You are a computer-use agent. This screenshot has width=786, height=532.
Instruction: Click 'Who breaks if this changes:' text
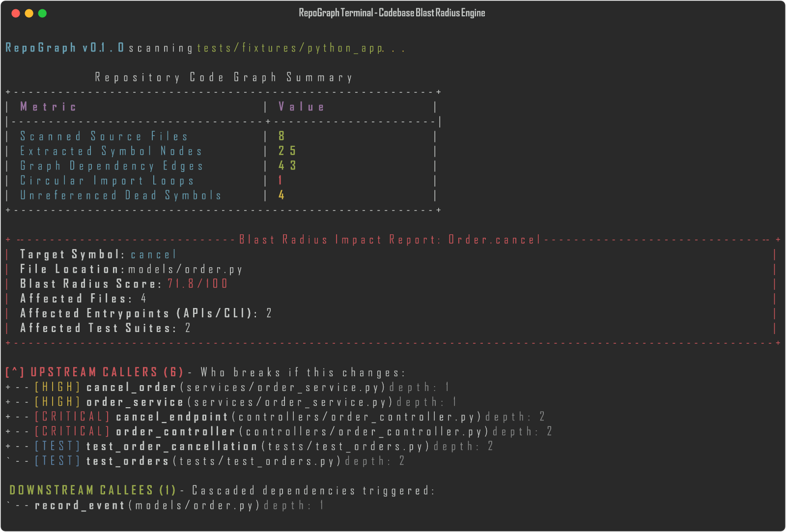(x=303, y=372)
